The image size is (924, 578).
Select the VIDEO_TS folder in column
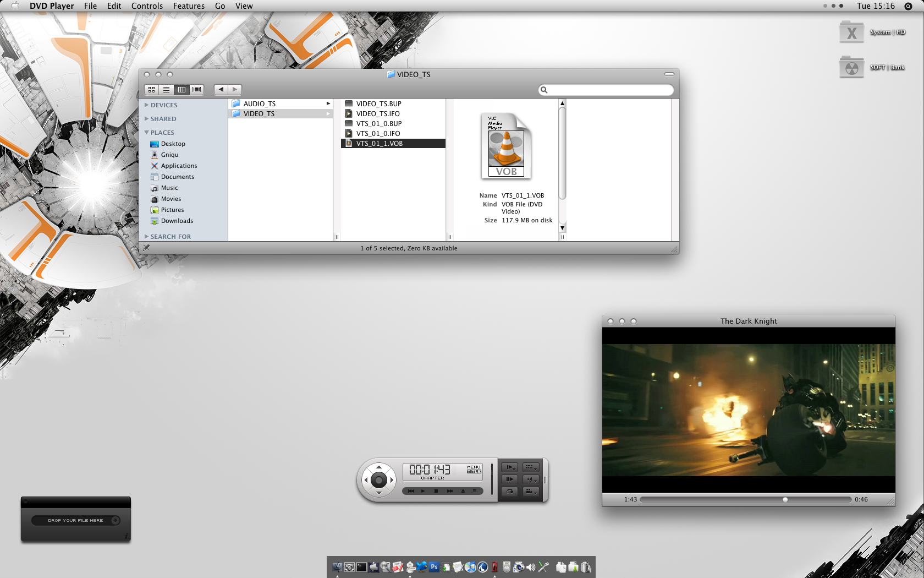tap(280, 113)
